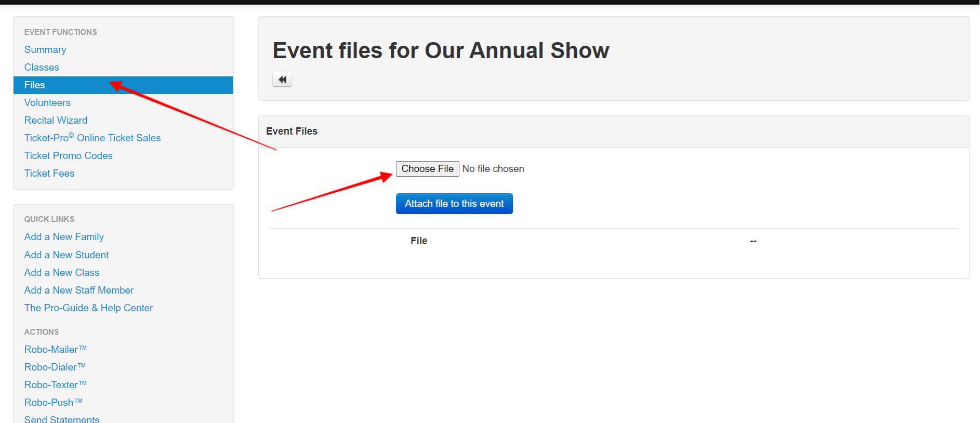Viewport: 980px width, 423px height.
Task: Open Ticket Promo Codes
Action: pyautogui.click(x=69, y=156)
